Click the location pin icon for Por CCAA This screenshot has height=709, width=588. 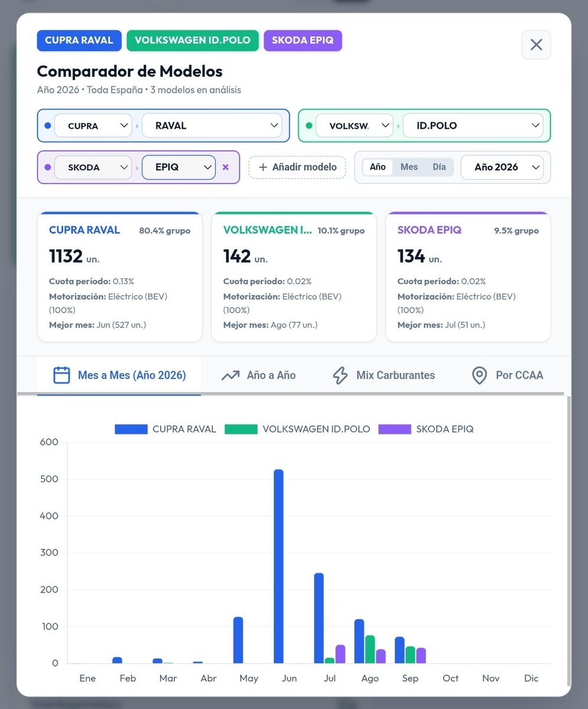pos(479,375)
